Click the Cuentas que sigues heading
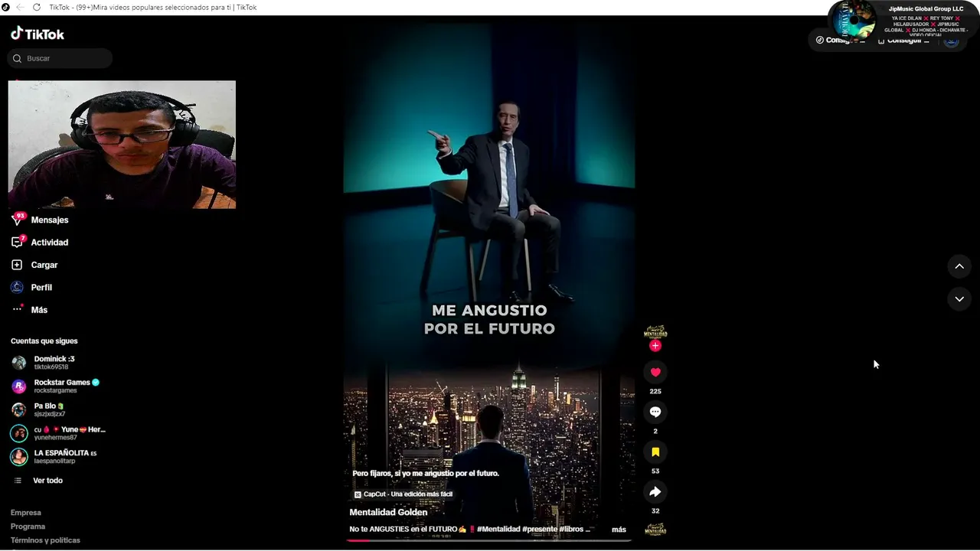This screenshot has width=980, height=551. click(x=44, y=341)
